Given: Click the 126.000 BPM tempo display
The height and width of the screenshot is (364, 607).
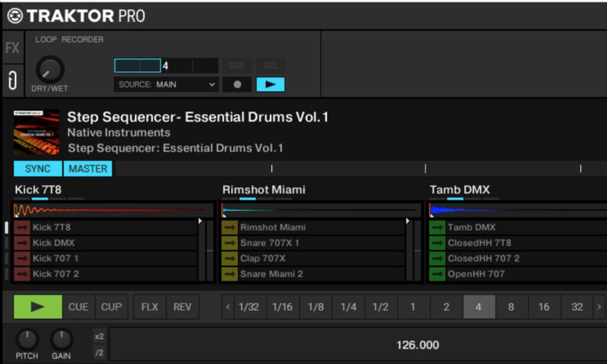Looking at the screenshot, I should pos(418,345).
